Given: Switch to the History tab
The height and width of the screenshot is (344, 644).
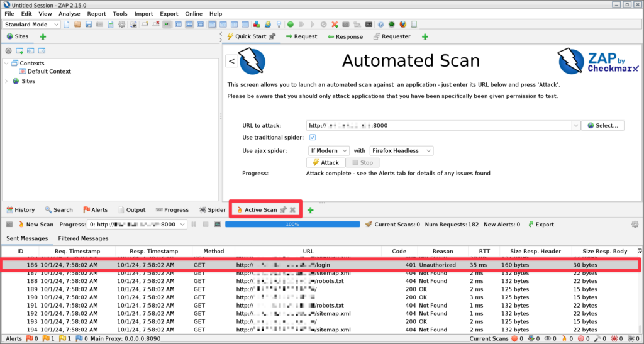Looking at the screenshot, I should pyautogui.click(x=21, y=210).
